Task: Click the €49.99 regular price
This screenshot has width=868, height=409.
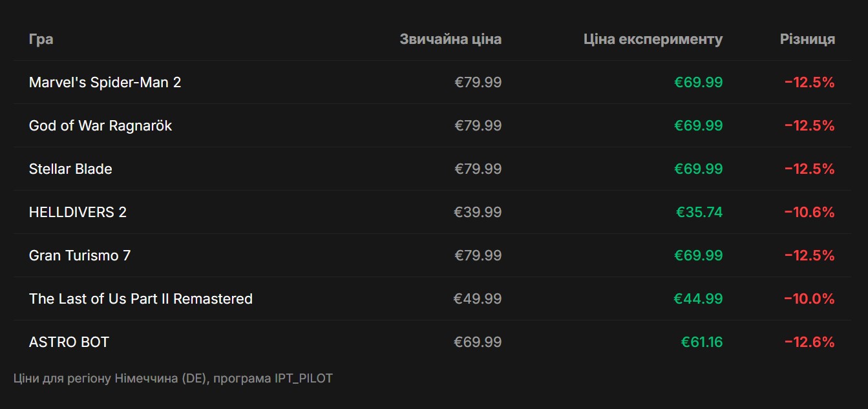Action: 478,299
